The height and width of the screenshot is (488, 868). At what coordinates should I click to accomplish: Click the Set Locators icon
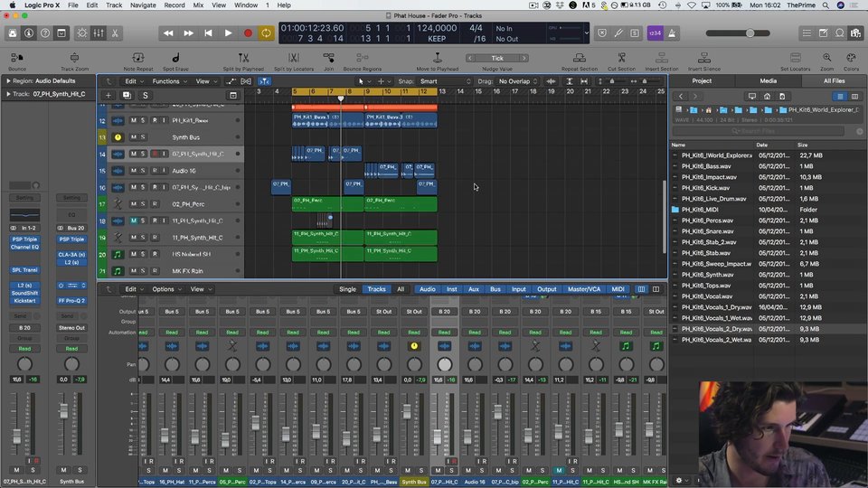(796, 58)
